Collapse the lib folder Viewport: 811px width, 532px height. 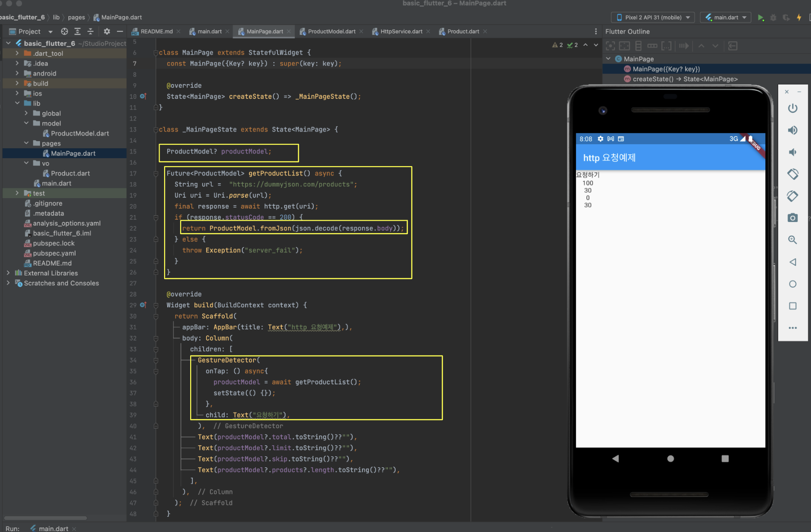[x=17, y=103]
